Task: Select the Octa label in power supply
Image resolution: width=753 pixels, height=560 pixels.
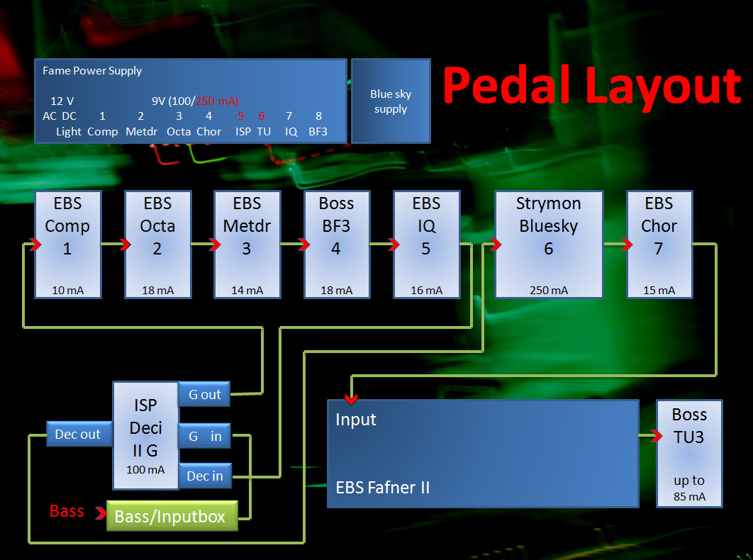Action: [x=179, y=132]
